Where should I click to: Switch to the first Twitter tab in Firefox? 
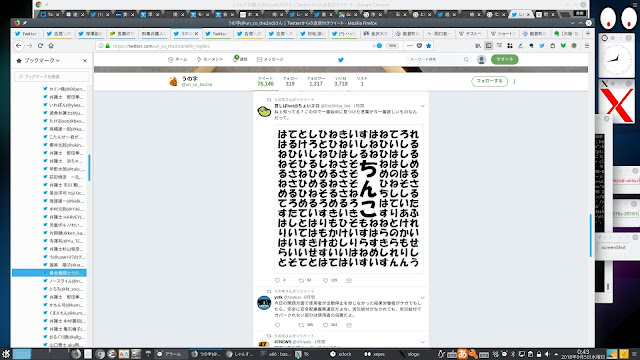pyautogui.click(x=27, y=33)
